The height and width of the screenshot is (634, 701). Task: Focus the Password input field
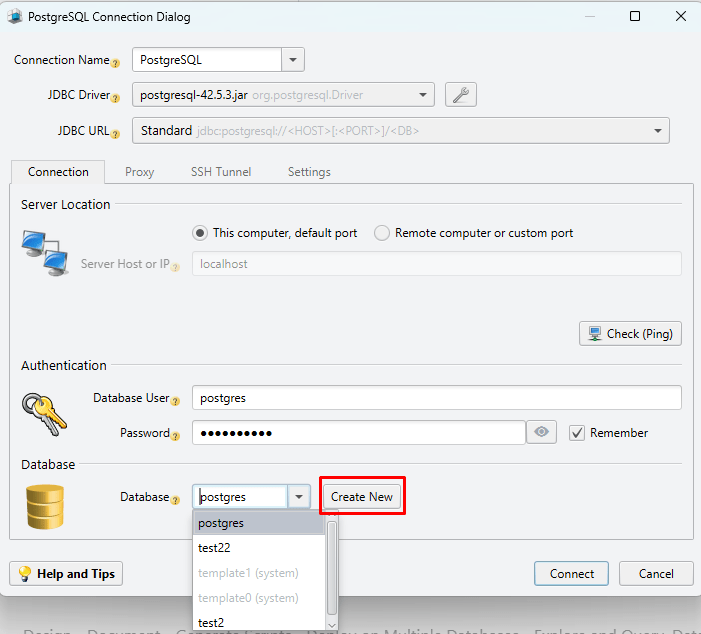359,433
